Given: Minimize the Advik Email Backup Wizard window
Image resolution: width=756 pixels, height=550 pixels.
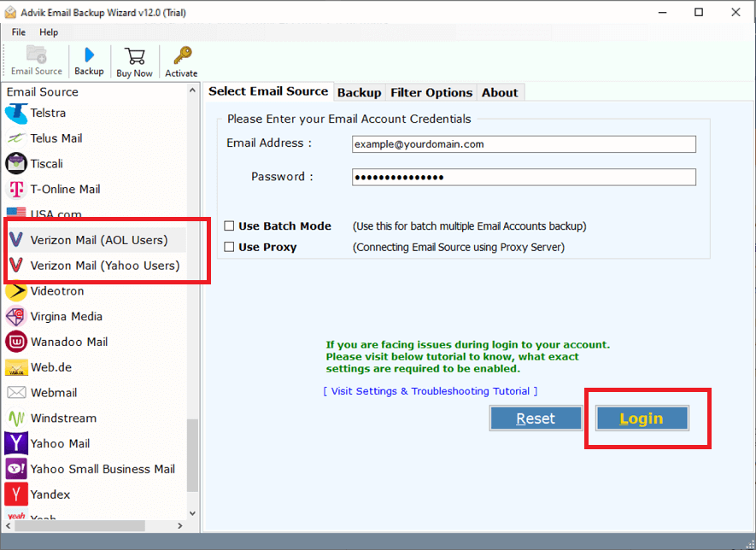Looking at the screenshot, I should click(663, 13).
